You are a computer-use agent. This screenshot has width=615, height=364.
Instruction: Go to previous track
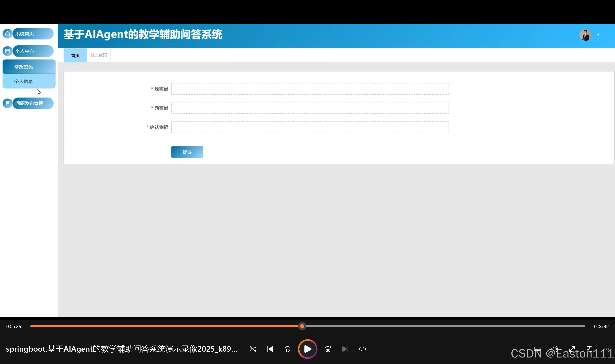[x=270, y=349]
